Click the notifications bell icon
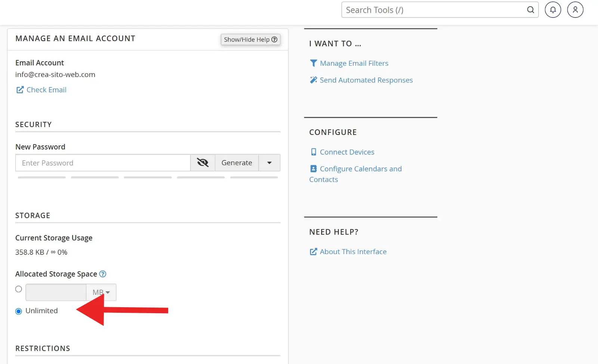This screenshot has width=598, height=364. coord(553,10)
